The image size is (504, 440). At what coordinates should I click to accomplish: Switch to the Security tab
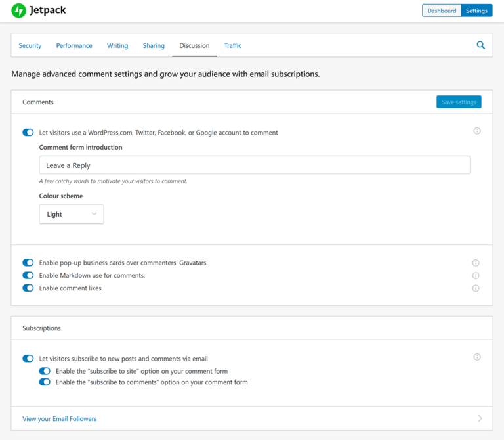pyautogui.click(x=30, y=46)
